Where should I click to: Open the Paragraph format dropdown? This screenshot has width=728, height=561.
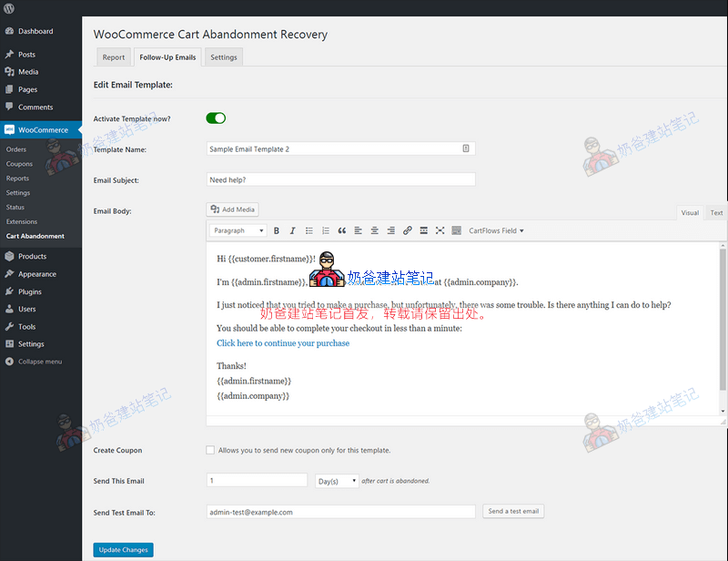[238, 231]
